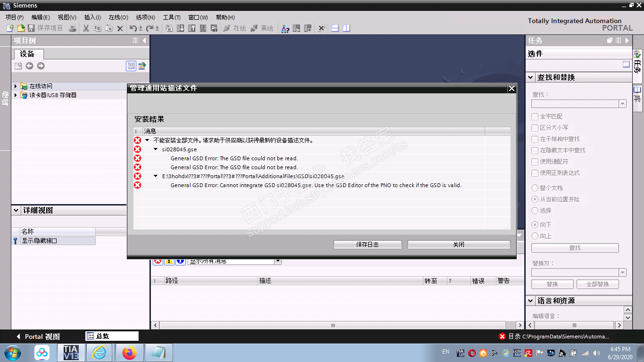Viewport: 644px width, 362px height.
Task: Click the Cut scissors icon
Action: (86, 28)
